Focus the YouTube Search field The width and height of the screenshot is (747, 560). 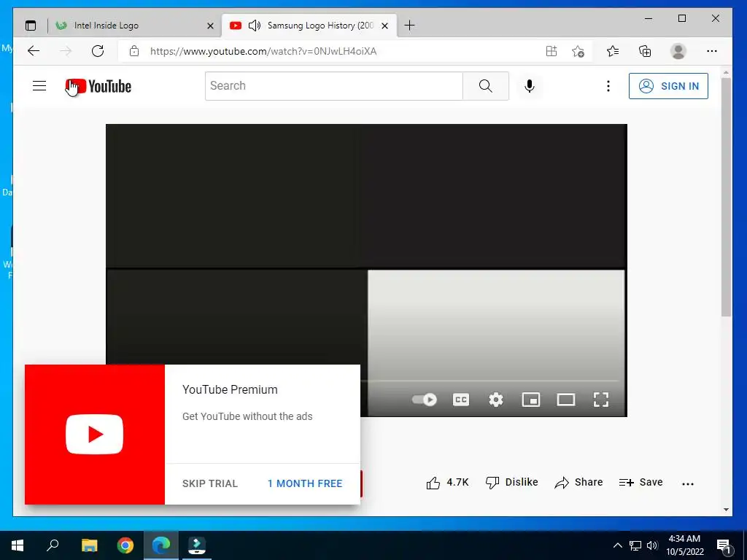334,86
